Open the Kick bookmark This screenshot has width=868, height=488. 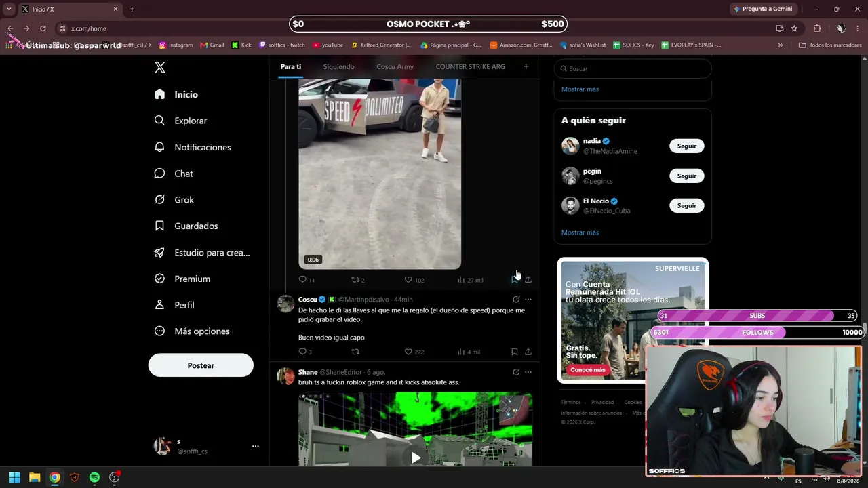tap(241, 45)
